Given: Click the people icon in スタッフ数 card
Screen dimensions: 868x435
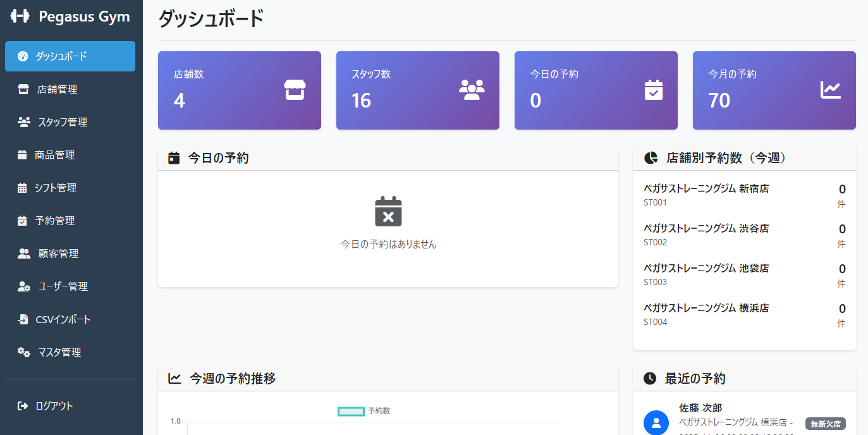Looking at the screenshot, I should (472, 90).
